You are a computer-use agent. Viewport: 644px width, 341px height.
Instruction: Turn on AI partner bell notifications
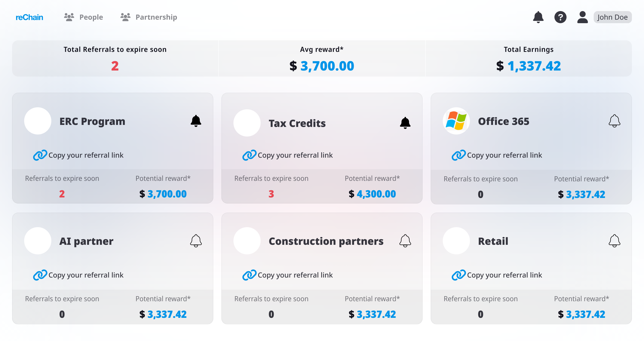click(196, 241)
